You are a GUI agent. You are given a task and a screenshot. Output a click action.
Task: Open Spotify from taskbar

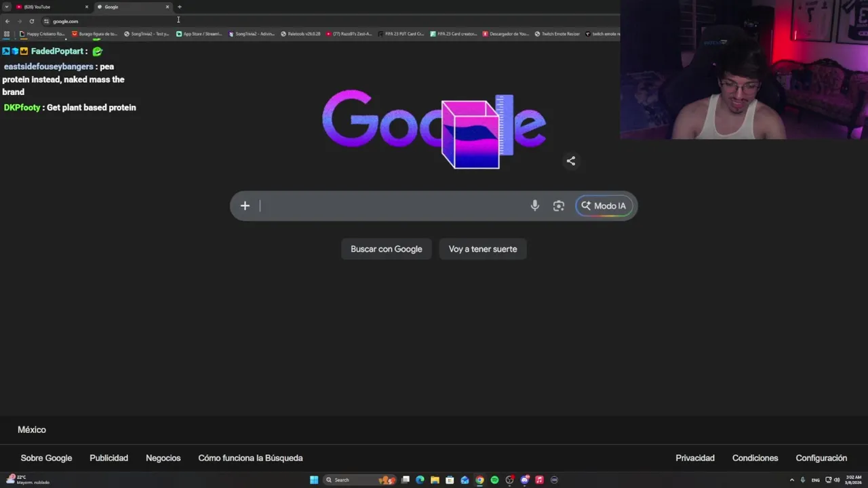tap(494, 480)
